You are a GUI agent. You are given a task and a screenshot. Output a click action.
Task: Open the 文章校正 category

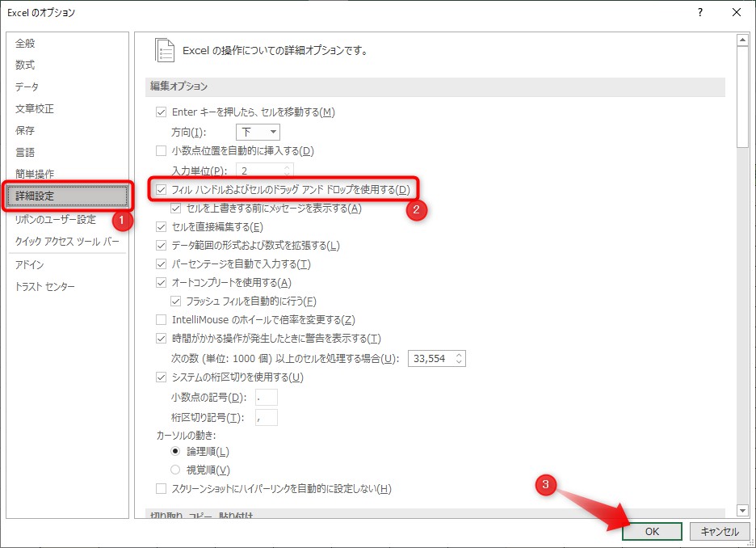pos(35,108)
